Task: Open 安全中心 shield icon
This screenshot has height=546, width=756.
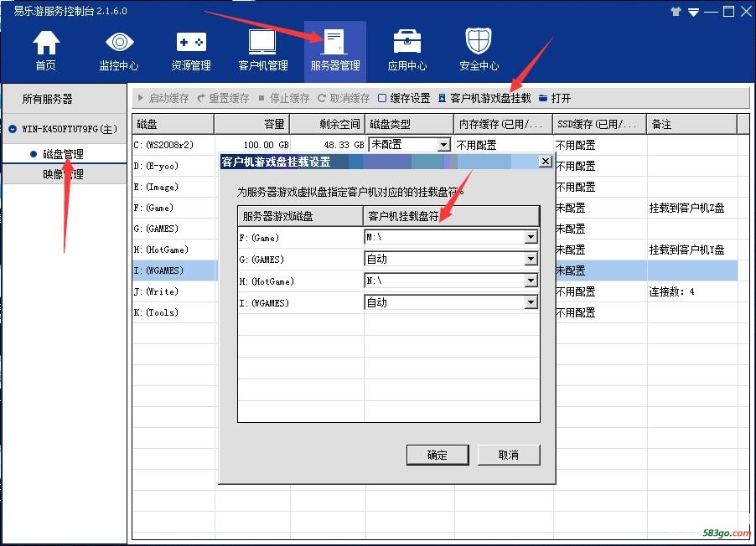Action: [x=479, y=41]
